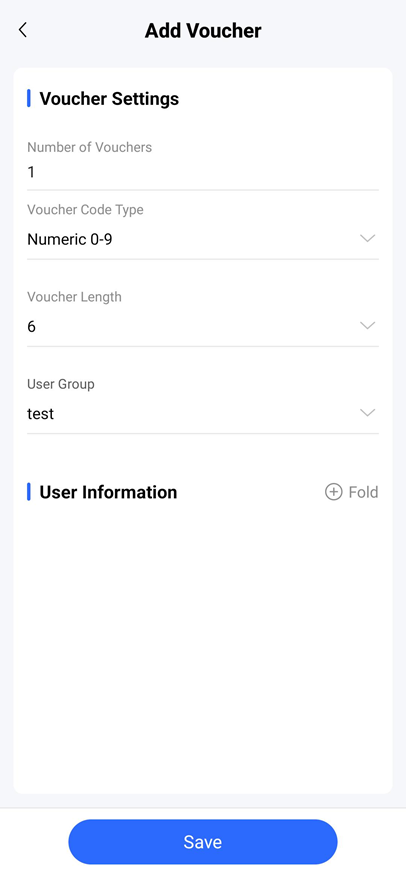Click the value 1 in vouchers field
This screenshot has width=406, height=875.
coord(31,172)
